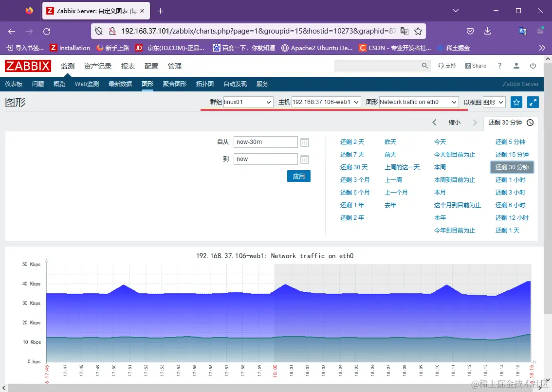Open the Firefox application menu

pyautogui.click(x=540, y=31)
